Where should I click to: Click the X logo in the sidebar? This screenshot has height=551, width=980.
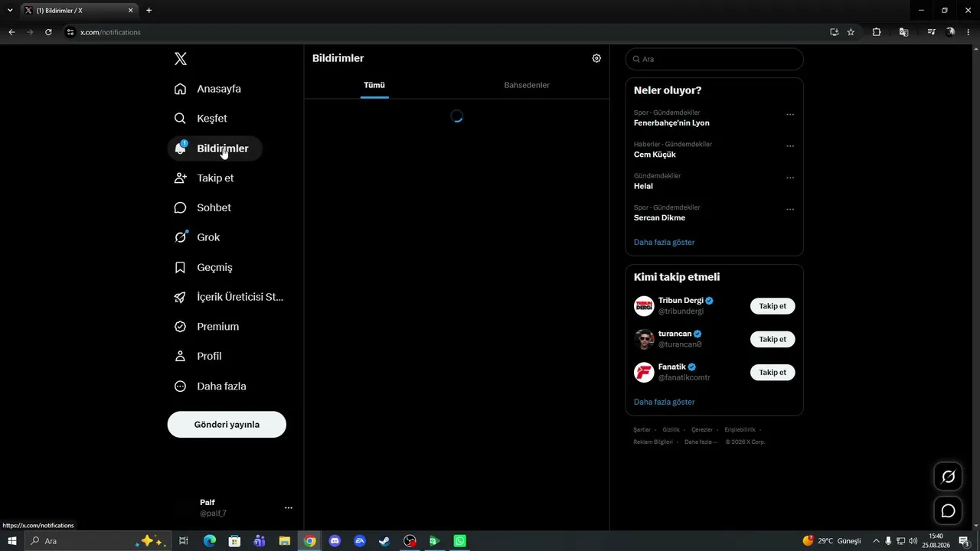(180, 59)
